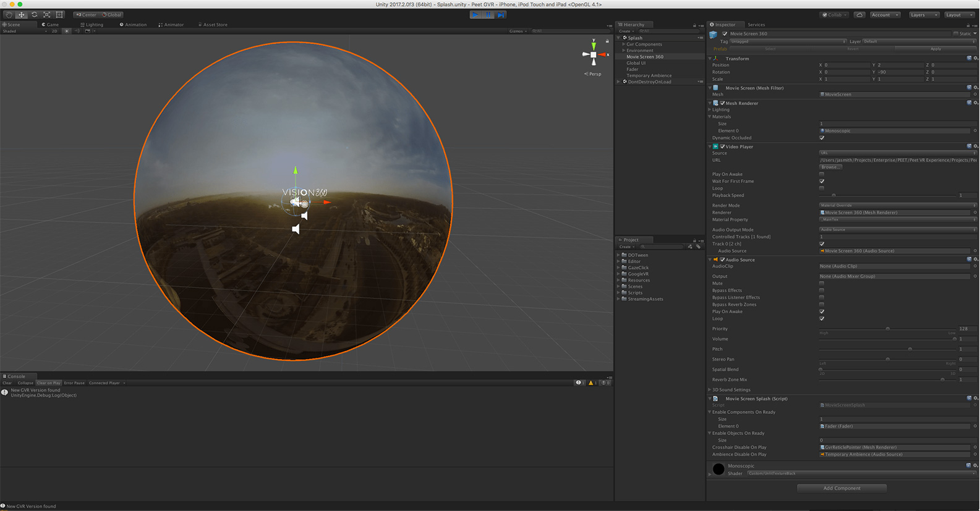Expand the 3D Sound Settings section
The image size is (980, 511).
pyautogui.click(x=731, y=390)
